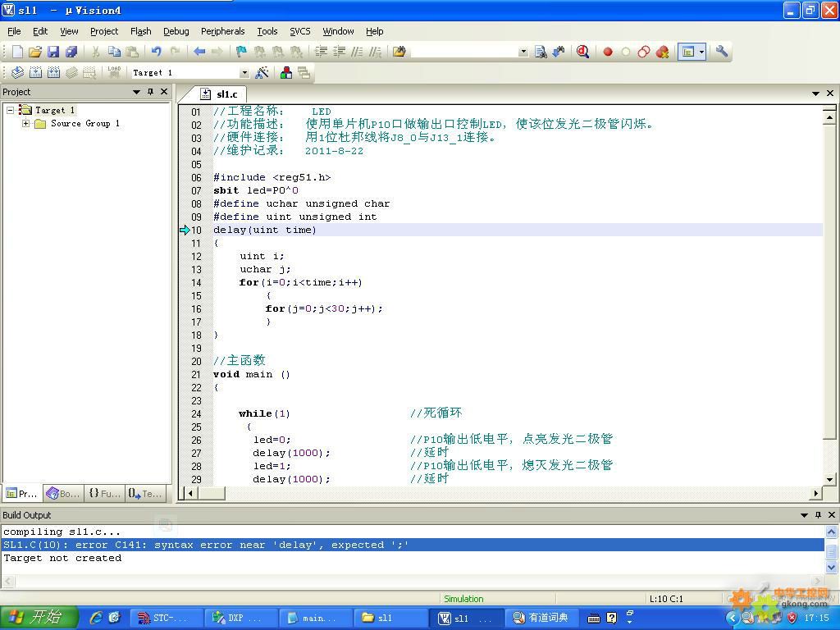The image size is (840, 630).
Task: Kill all breakpoints with the red X icon
Action: click(x=662, y=52)
